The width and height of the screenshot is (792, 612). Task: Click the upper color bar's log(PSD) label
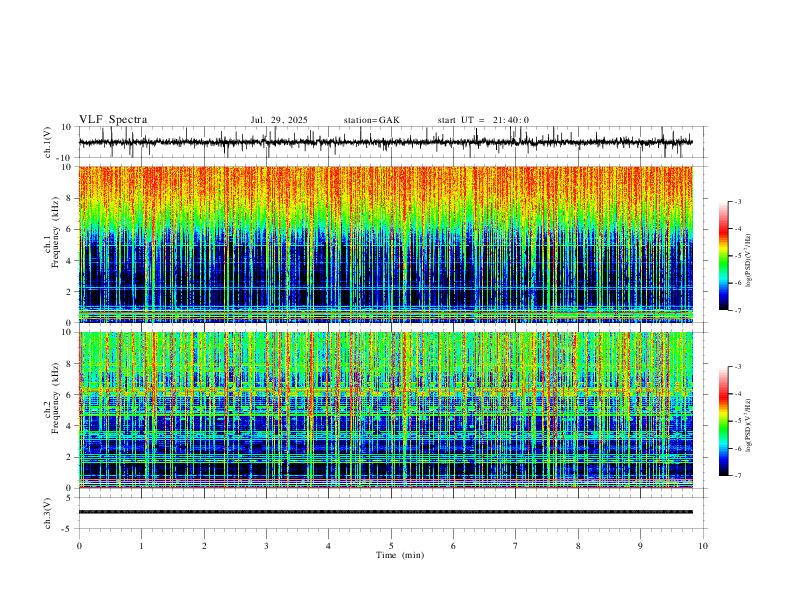pos(748,261)
